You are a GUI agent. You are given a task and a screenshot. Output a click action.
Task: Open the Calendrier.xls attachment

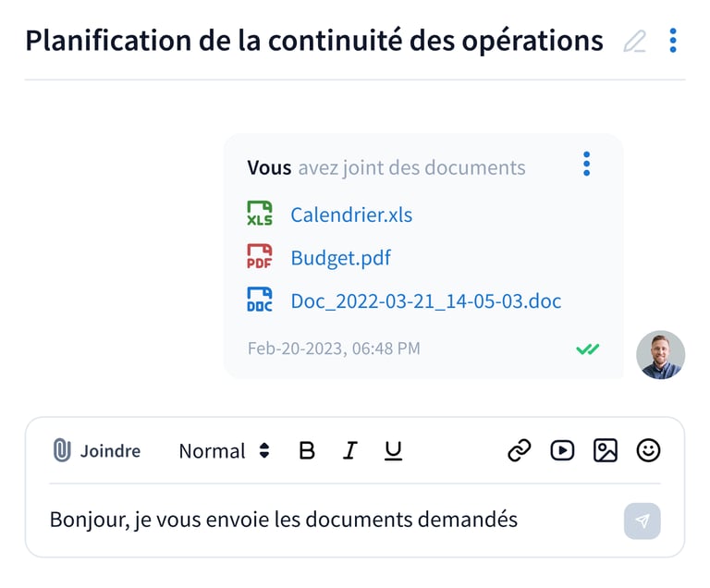click(x=351, y=215)
